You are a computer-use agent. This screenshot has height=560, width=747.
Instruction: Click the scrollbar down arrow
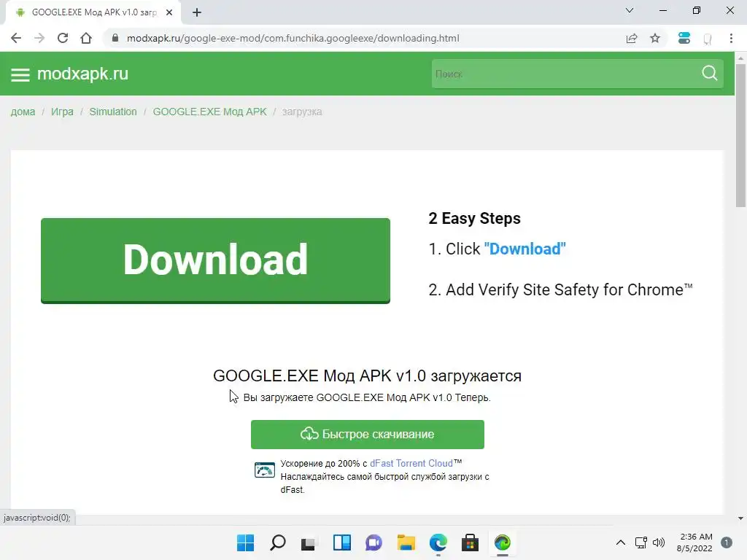click(740, 518)
